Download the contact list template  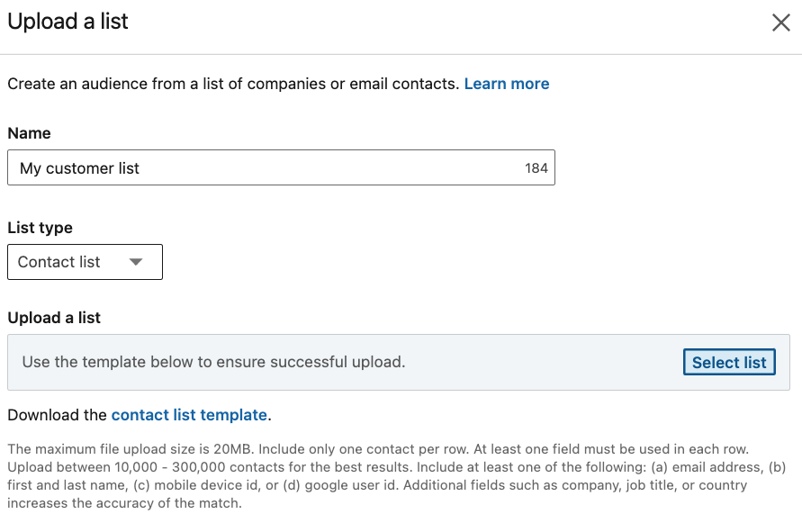(189, 415)
